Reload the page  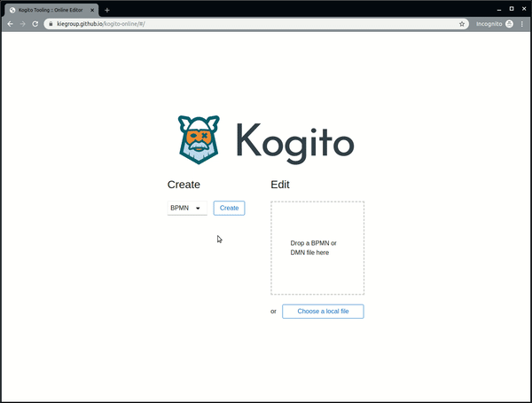[35, 24]
